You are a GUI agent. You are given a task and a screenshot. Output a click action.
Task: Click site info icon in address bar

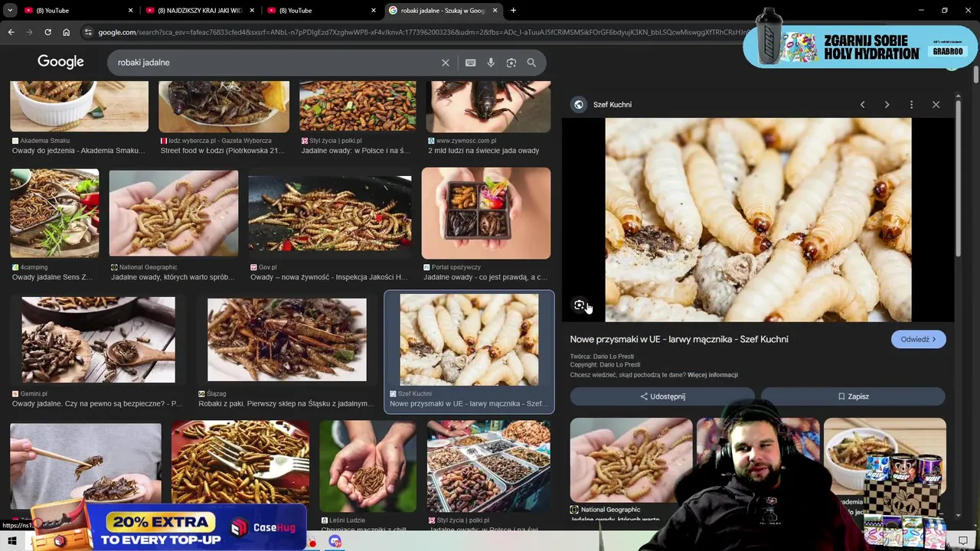coord(87,32)
